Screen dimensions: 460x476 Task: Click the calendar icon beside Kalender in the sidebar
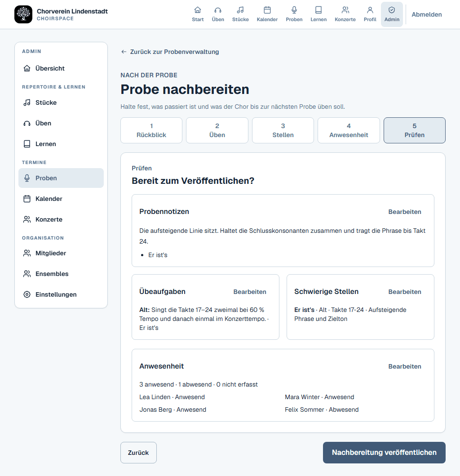point(27,199)
